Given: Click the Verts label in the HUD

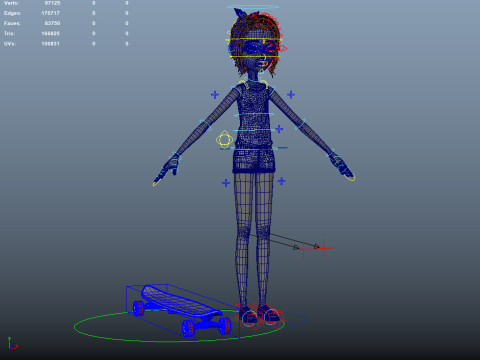Looking at the screenshot, I should pyautogui.click(x=12, y=3).
